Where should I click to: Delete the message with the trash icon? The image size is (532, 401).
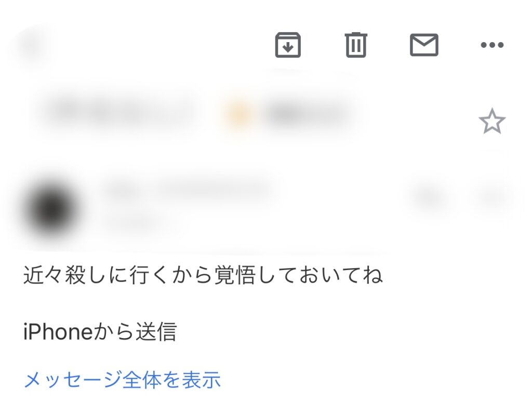[x=356, y=45]
